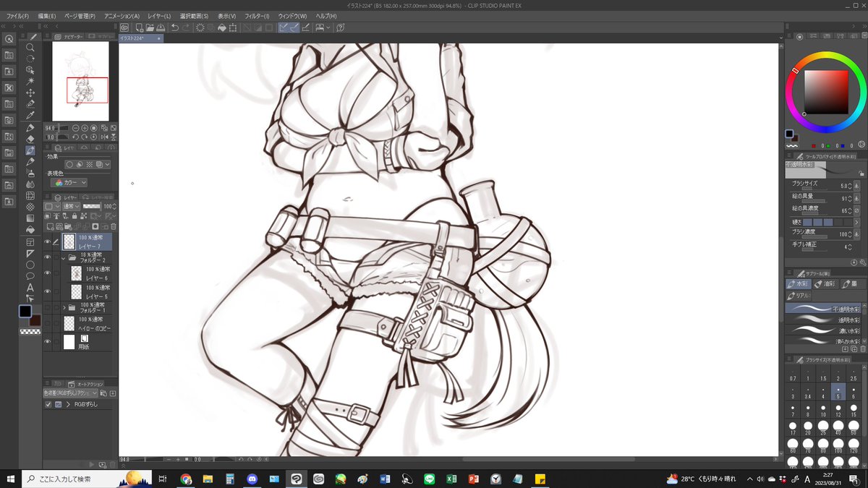This screenshot has width=868, height=488.
Task: Show hidden ヘイロー のコピー layer
Action: tap(48, 323)
